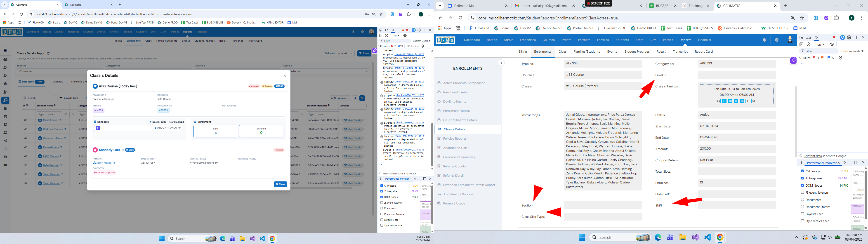The width and height of the screenshot is (868, 244).
Task: Click the help question mark icon
Action: [776, 40]
